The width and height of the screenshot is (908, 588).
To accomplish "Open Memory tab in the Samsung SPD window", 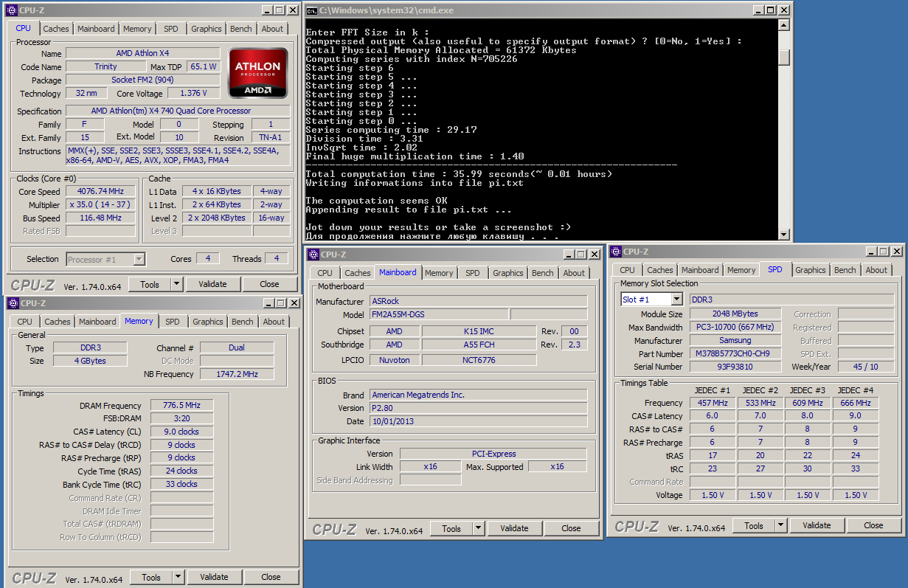I will pyautogui.click(x=741, y=270).
